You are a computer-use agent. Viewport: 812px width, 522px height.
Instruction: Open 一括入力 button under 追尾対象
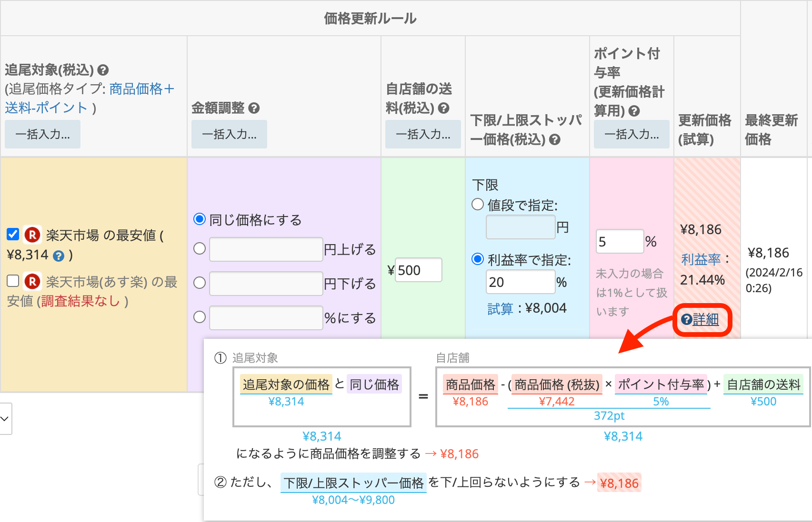[42, 134]
